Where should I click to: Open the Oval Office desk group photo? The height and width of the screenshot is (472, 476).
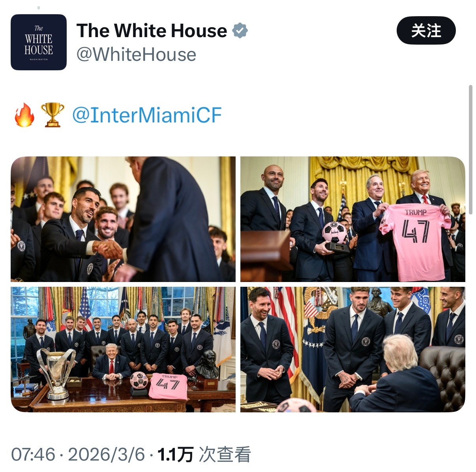tap(123, 350)
